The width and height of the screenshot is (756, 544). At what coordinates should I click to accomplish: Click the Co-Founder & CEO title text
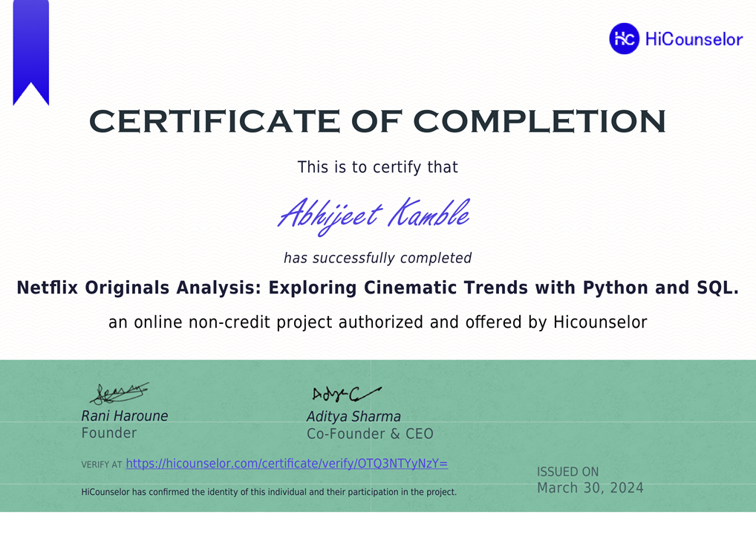click(x=369, y=433)
